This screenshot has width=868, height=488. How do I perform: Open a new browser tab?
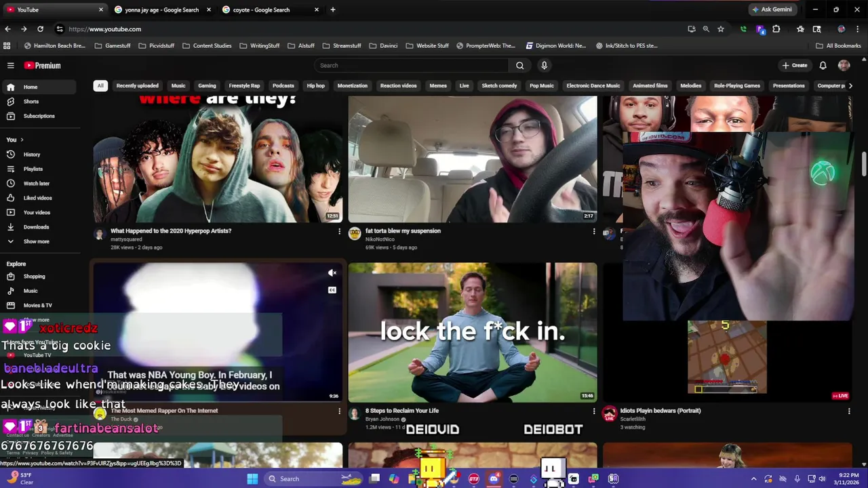point(332,9)
